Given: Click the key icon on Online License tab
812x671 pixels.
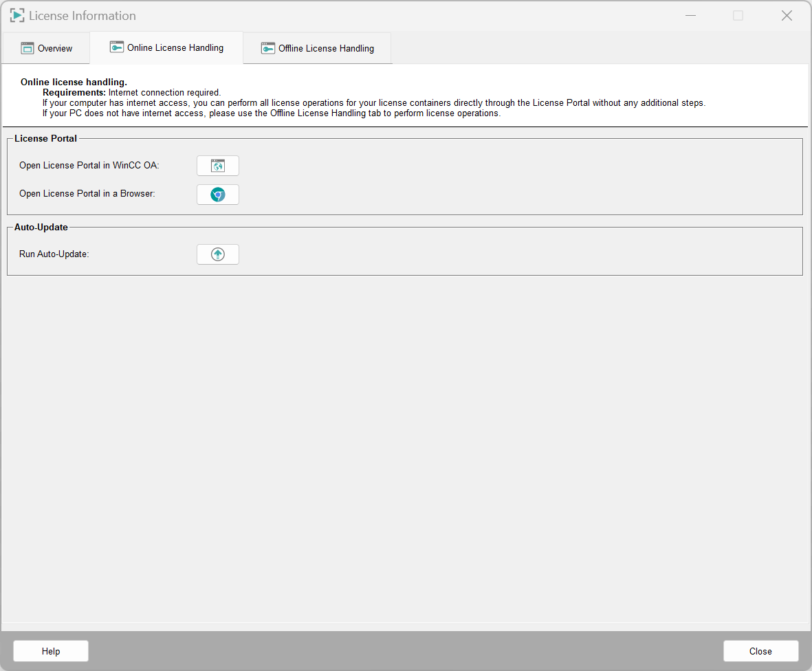Looking at the screenshot, I should click(x=117, y=47).
